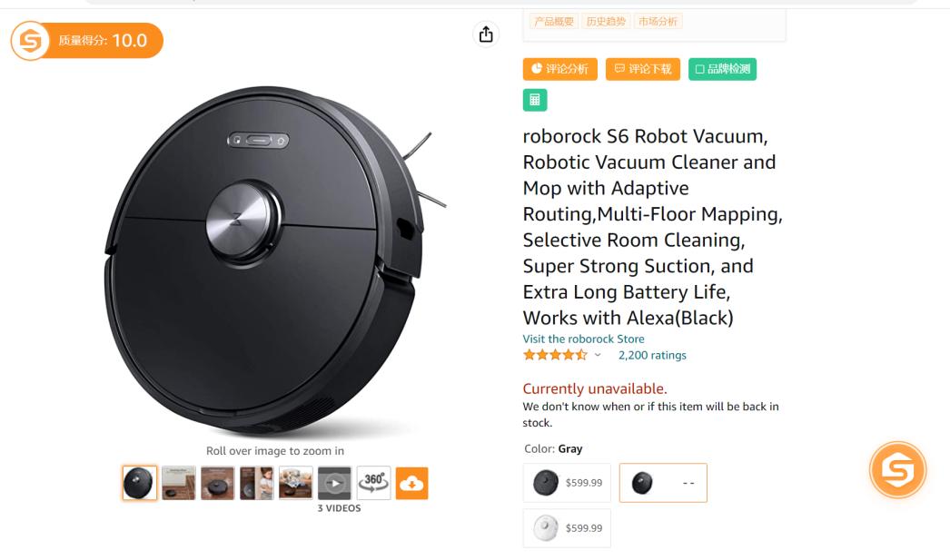Click the green calculator icon button
This screenshot has height=560, width=950.
[x=535, y=100]
